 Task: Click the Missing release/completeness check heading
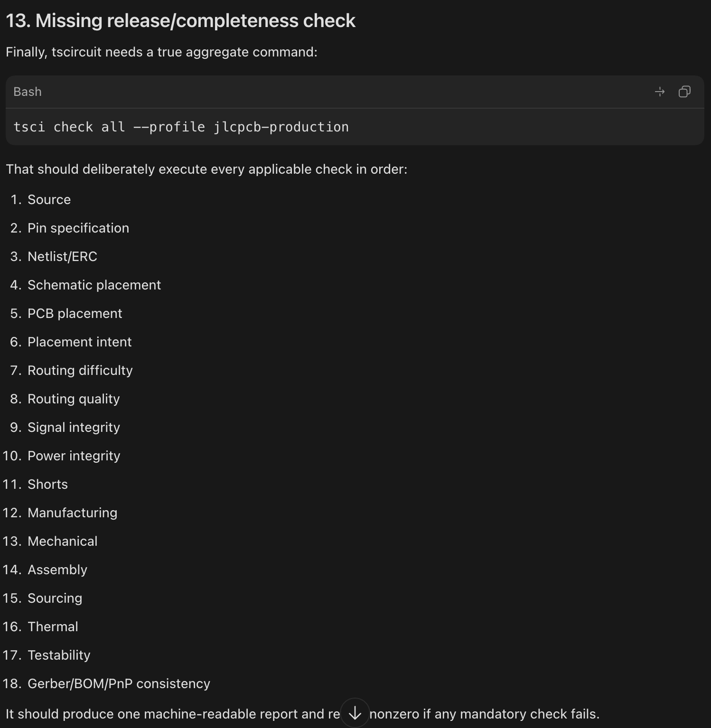coord(180,21)
